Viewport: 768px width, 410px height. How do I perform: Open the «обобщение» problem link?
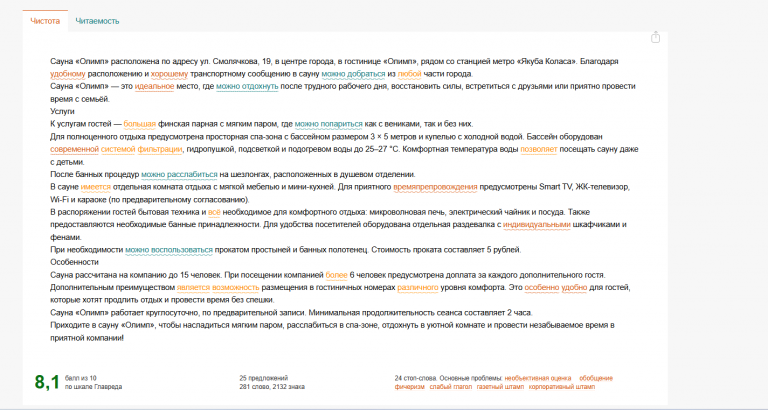pos(596,378)
